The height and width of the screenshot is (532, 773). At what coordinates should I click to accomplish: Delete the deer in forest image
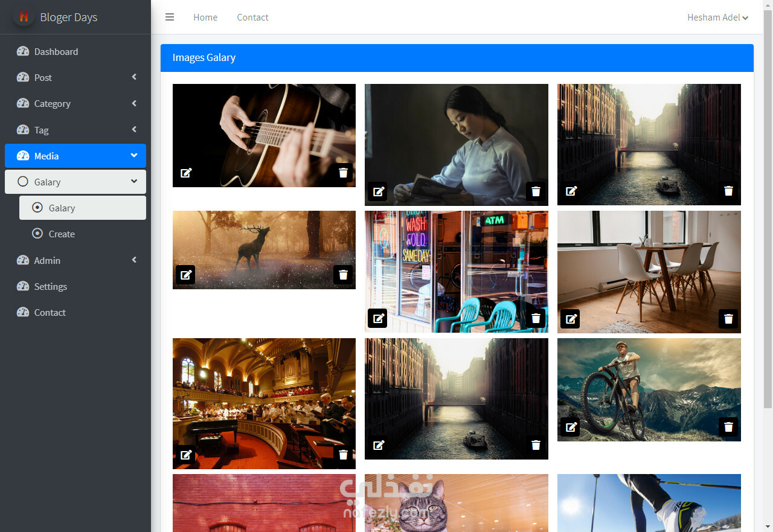pos(343,275)
